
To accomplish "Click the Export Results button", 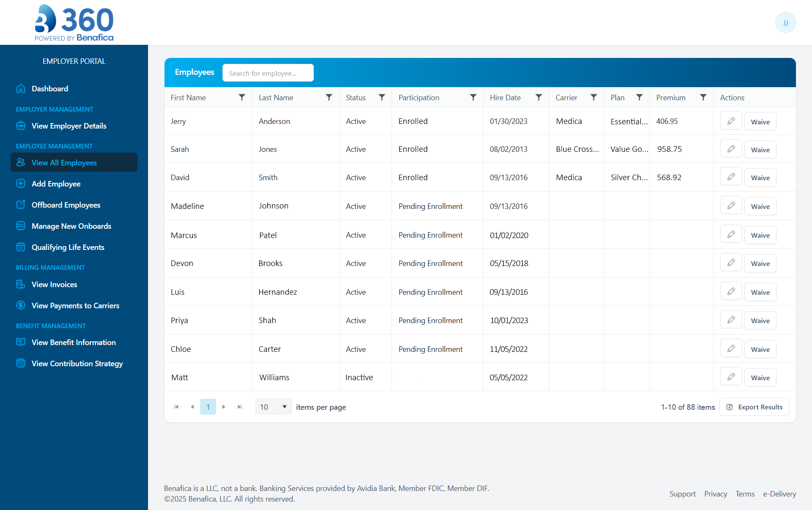I will 754,407.
